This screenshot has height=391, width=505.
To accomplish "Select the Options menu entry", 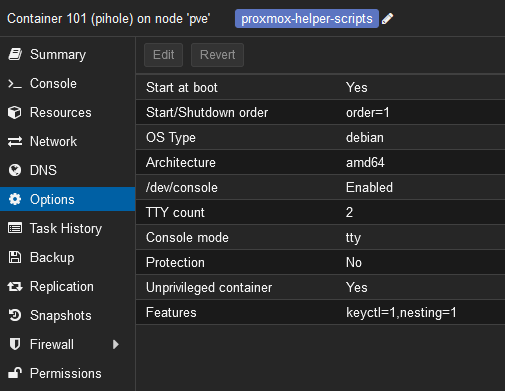I will (x=67, y=199).
